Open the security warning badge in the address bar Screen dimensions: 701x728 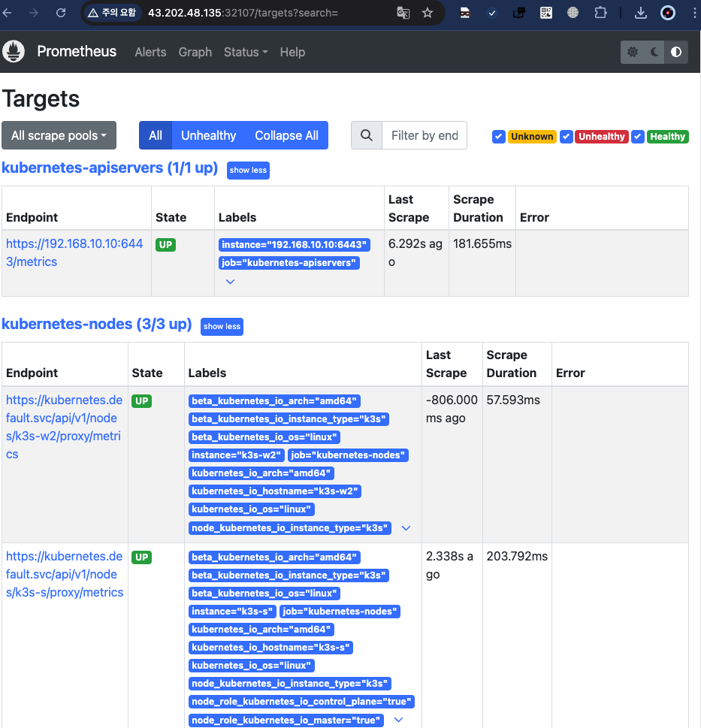click(x=112, y=13)
